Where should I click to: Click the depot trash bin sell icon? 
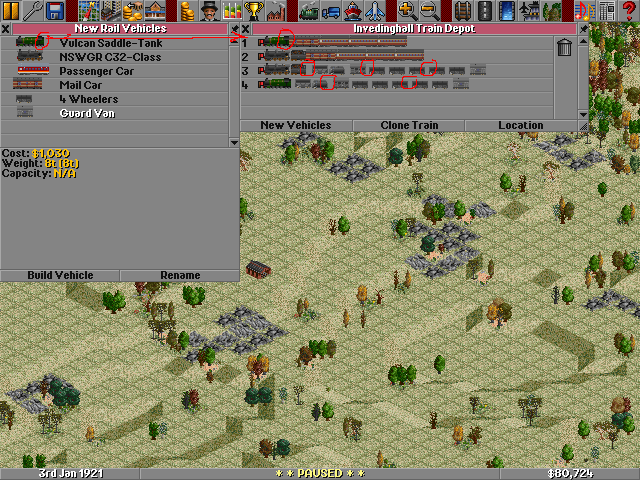(x=564, y=47)
